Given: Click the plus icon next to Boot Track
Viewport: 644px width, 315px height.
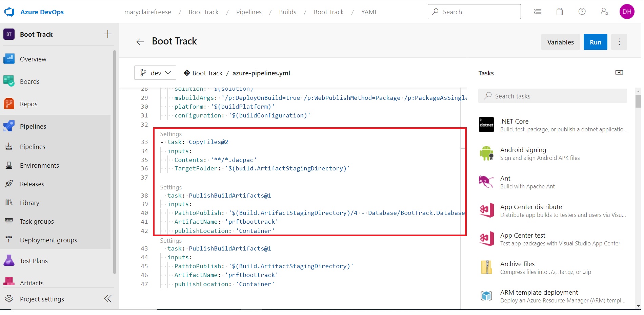Looking at the screenshot, I should pyautogui.click(x=107, y=34).
